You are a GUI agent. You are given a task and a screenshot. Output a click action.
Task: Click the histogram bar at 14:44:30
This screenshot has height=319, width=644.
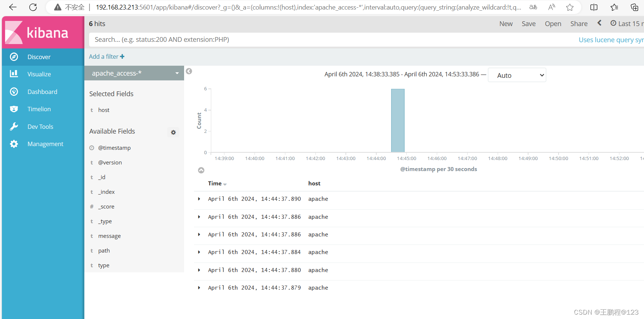(398, 120)
